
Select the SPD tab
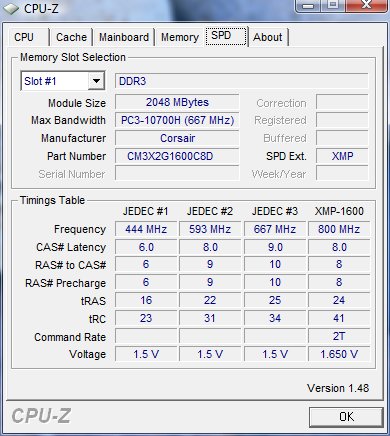226,36
